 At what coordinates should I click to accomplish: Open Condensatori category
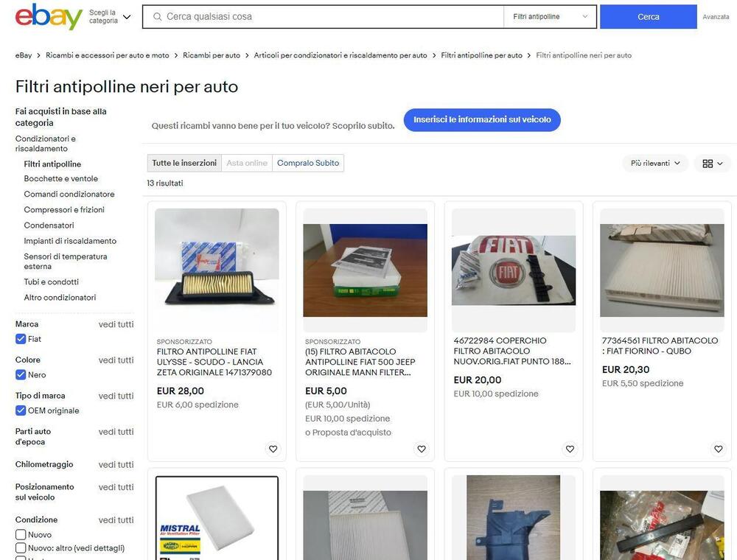tap(49, 225)
